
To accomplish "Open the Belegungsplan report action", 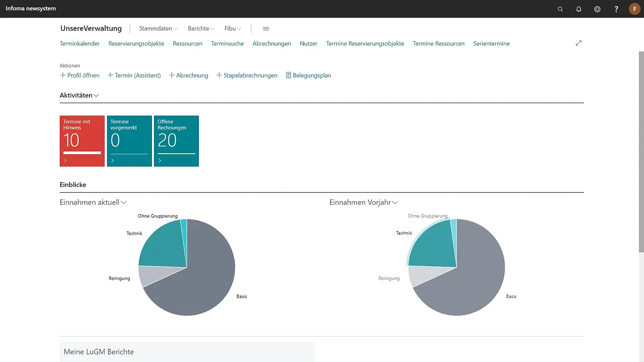I will point(308,75).
